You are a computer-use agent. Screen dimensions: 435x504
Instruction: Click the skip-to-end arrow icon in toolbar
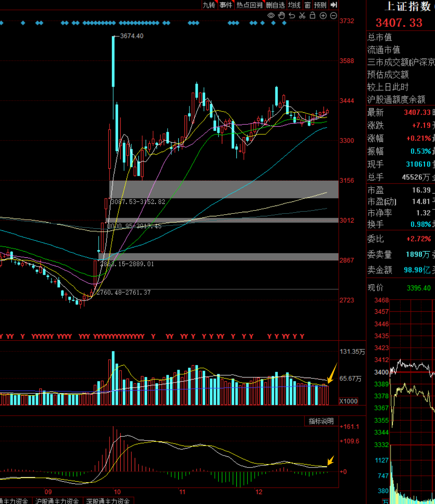point(334,5)
